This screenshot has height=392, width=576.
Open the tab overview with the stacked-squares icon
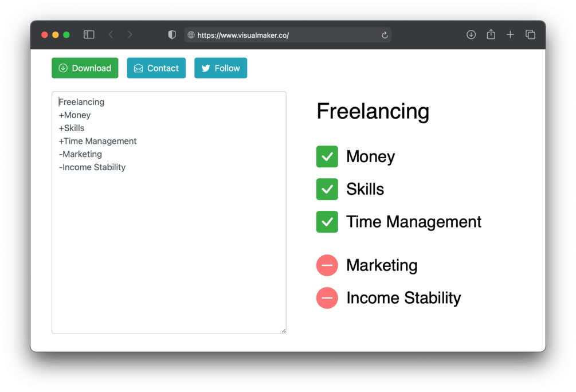point(530,34)
